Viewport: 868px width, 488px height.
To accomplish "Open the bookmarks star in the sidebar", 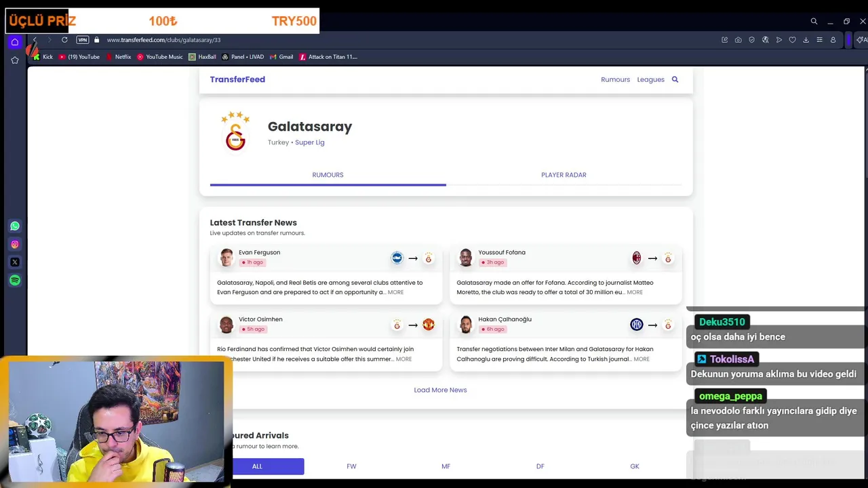I will pos(15,60).
